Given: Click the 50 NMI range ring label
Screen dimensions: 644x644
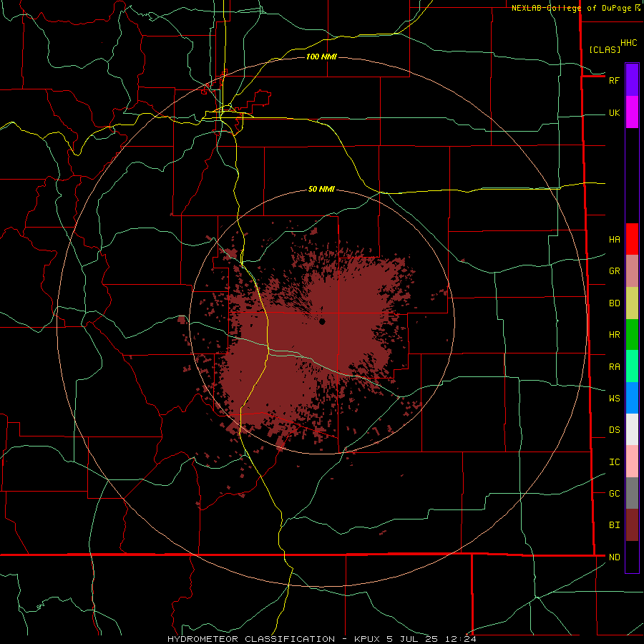Looking at the screenshot, I should point(321,189).
